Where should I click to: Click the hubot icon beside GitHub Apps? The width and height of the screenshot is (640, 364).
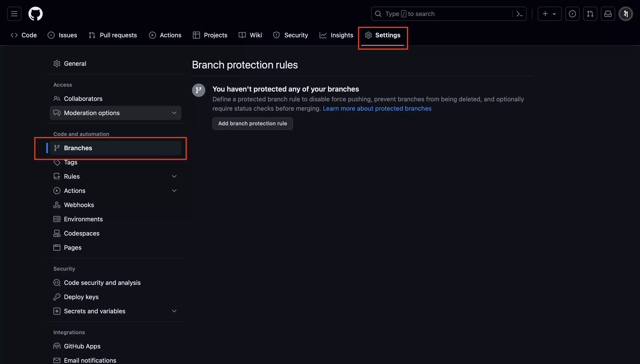click(x=57, y=346)
